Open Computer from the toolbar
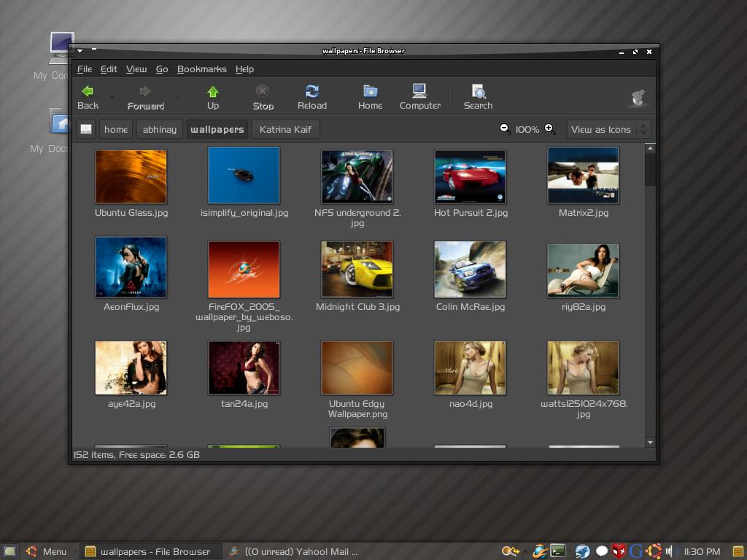747x560 pixels. pyautogui.click(x=419, y=90)
